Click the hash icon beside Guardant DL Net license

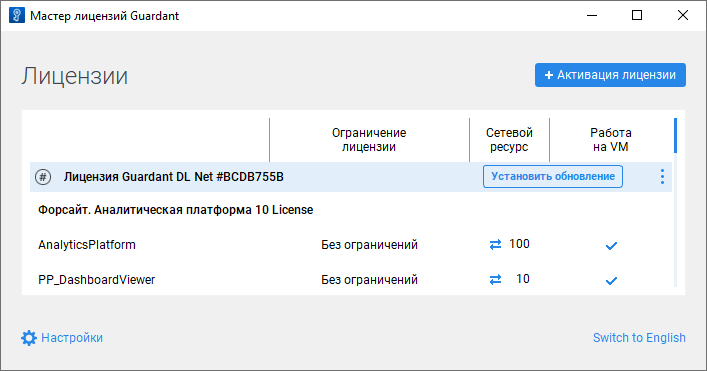(x=43, y=177)
